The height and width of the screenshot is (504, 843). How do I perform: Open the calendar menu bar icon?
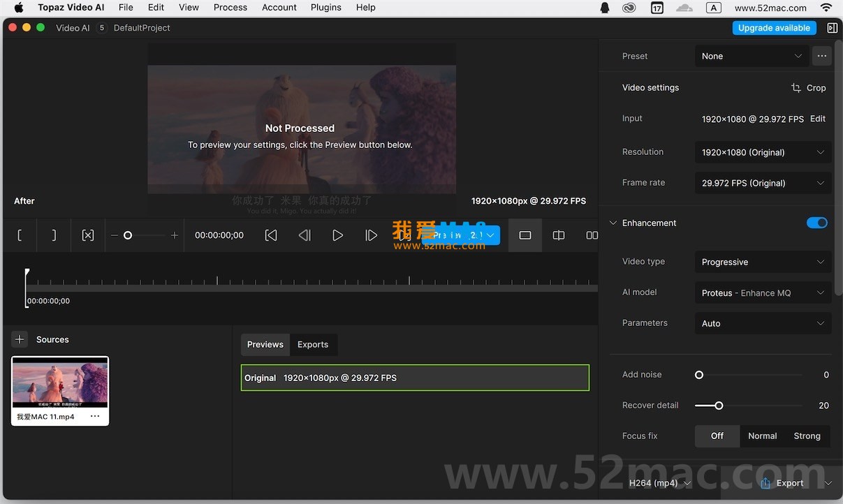[657, 8]
